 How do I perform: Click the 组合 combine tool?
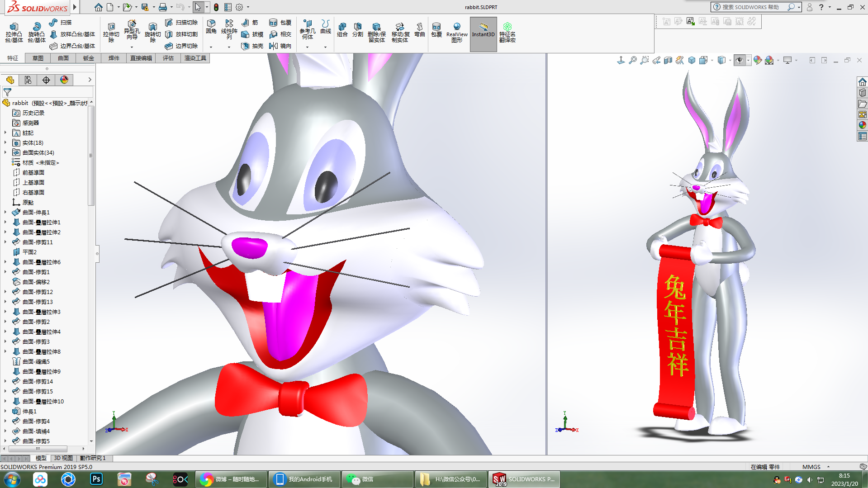(x=342, y=29)
